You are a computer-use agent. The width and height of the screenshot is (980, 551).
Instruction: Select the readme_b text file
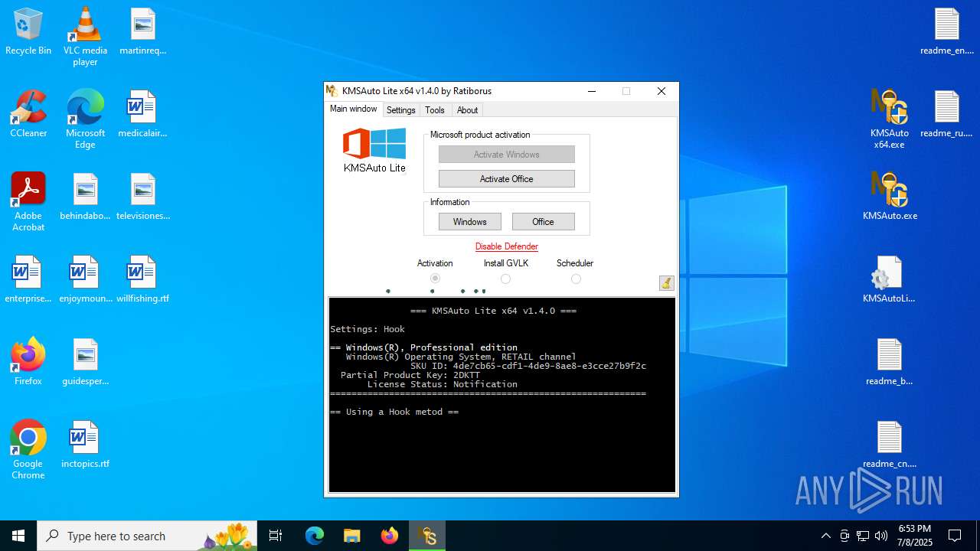point(890,363)
